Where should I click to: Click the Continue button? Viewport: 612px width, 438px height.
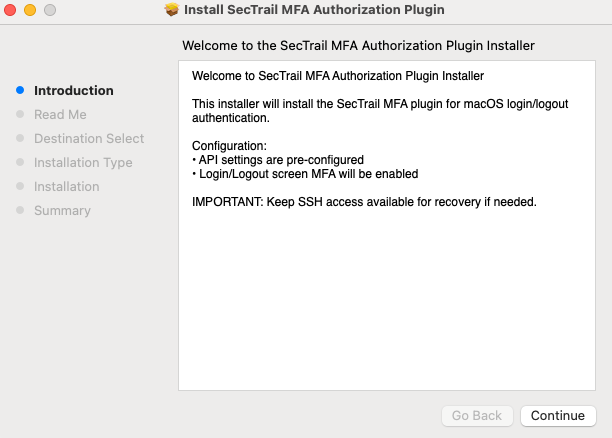point(558,416)
